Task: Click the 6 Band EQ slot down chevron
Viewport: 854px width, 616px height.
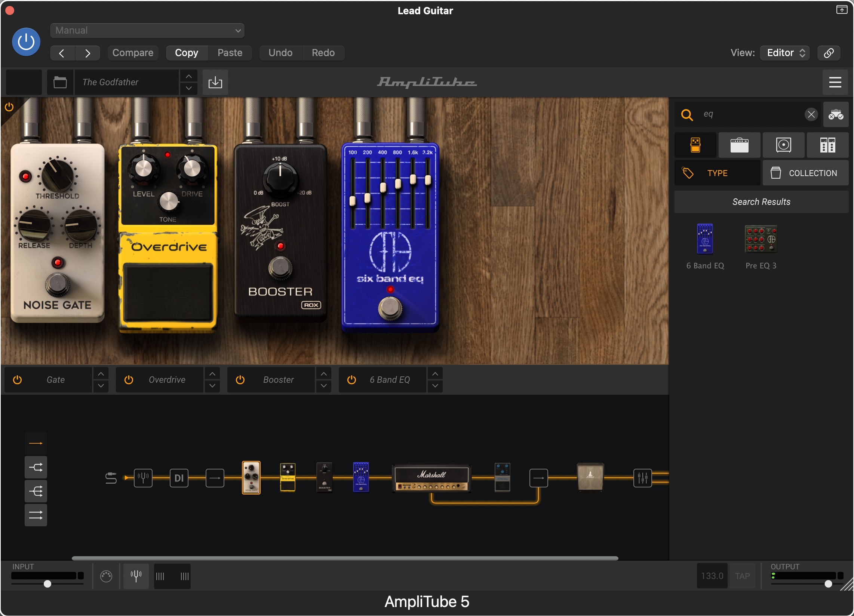Action: click(x=435, y=386)
